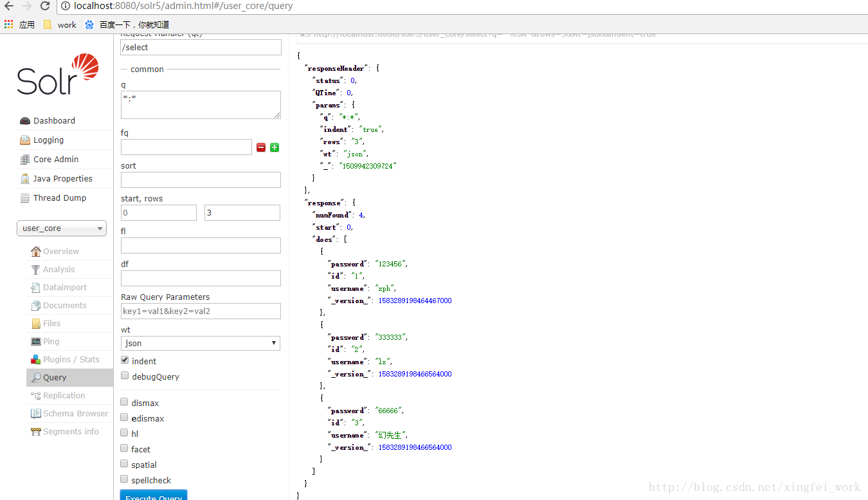868x500 pixels.
Task: Click the Execute Query button
Action: click(x=154, y=495)
